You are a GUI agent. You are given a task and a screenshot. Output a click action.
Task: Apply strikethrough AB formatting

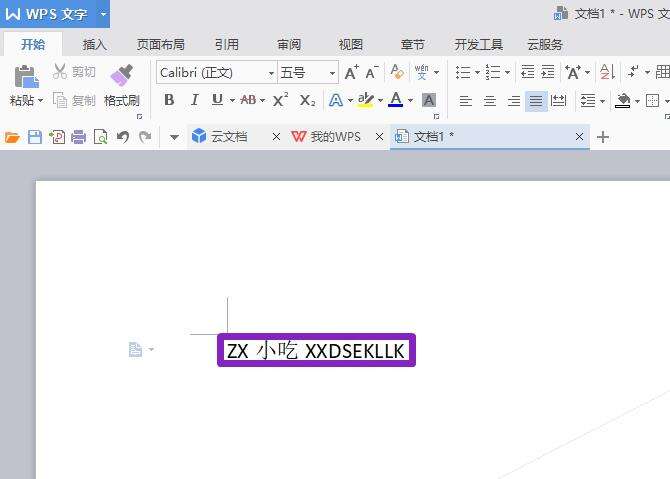click(248, 100)
